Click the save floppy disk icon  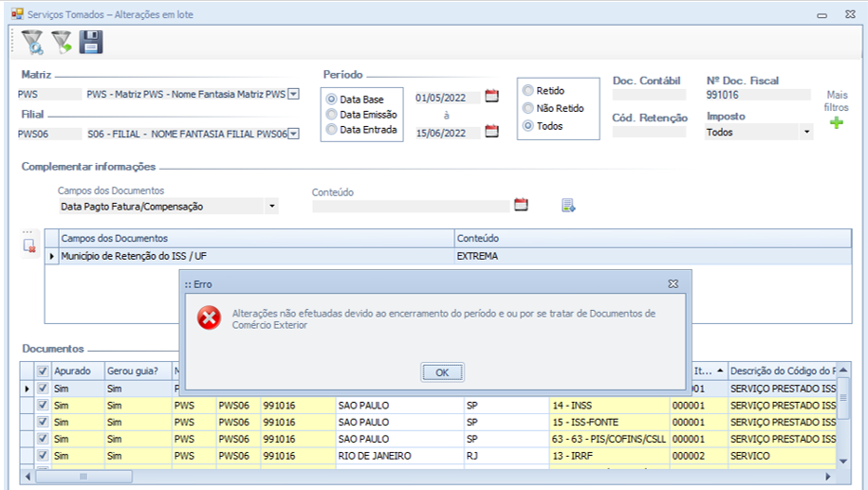[91, 42]
